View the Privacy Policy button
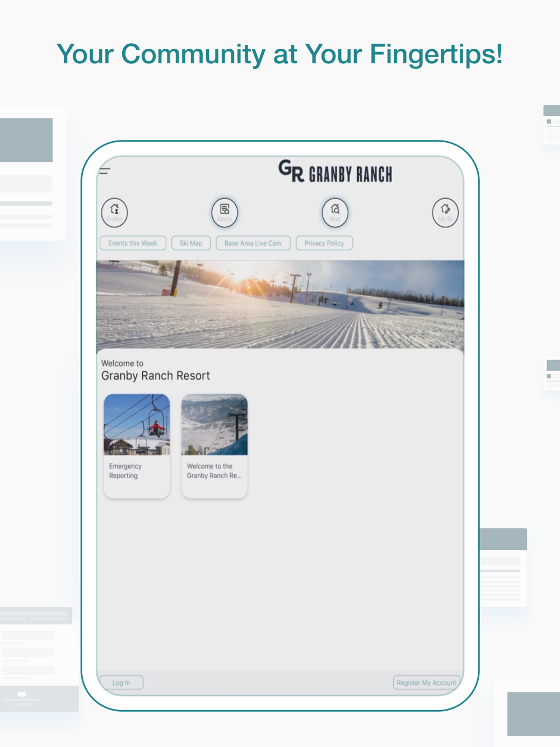 click(x=324, y=243)
